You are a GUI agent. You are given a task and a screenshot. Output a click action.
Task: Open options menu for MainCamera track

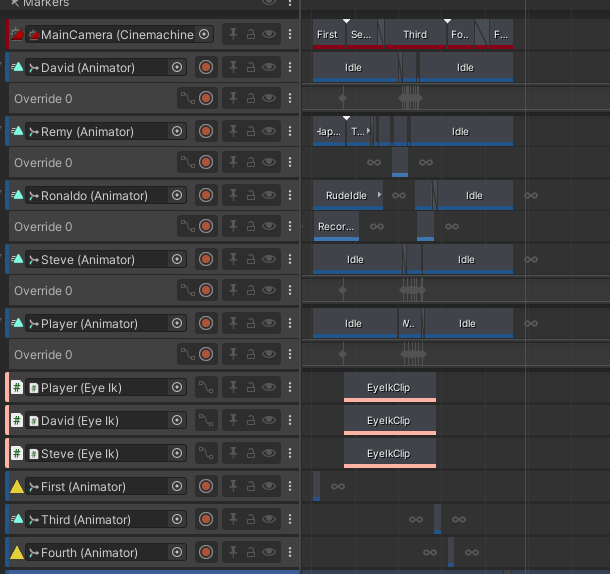[290, 34]
